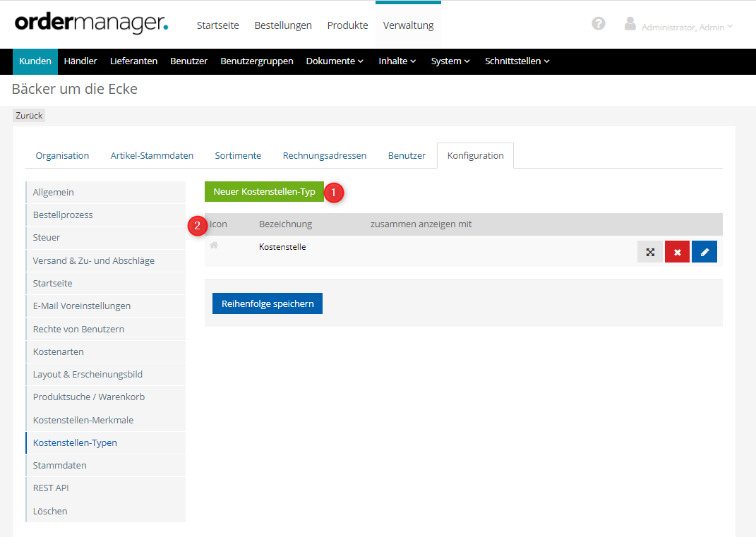756x537 pixels.
Task: Click the Neuer Kostenstellen-Typ button
Action: pos(264,191)
